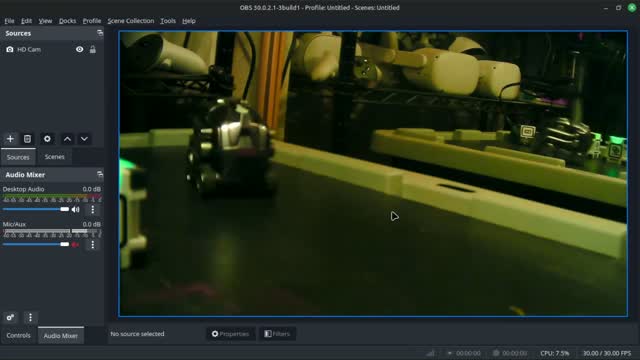640x360 pixels.
Task: Switch to the Scenes tab
Action: coord(54,157)
